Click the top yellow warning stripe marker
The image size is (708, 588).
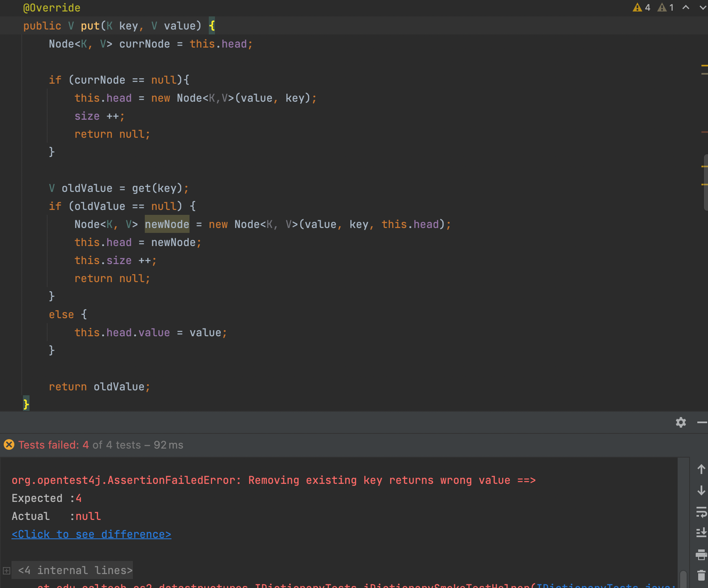[x=704, y=65]
